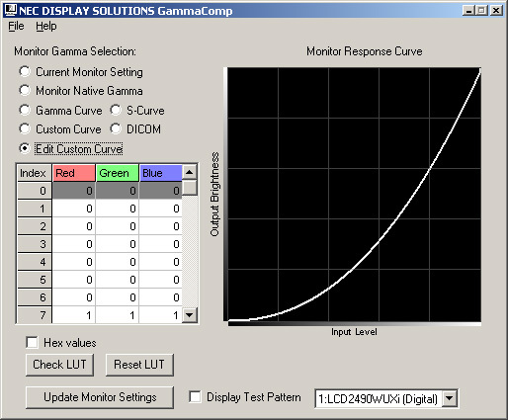Click the Check LUT button
Viewport: 508px width, 420px height.
(x=59, y=365)
